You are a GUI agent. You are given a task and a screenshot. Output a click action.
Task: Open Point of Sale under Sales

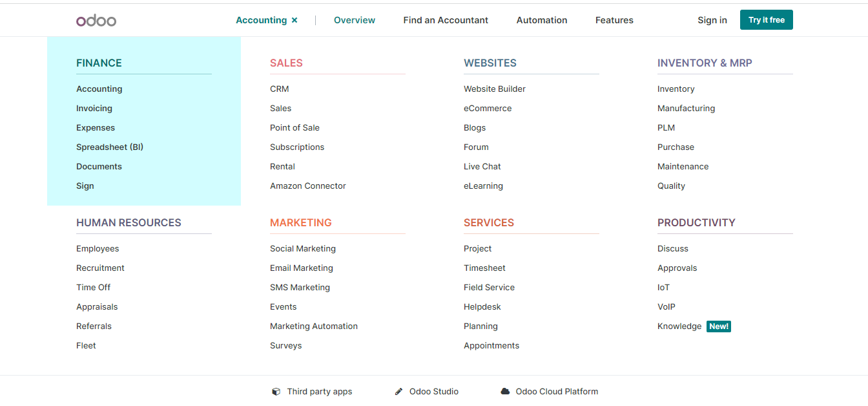coord(294,127)
